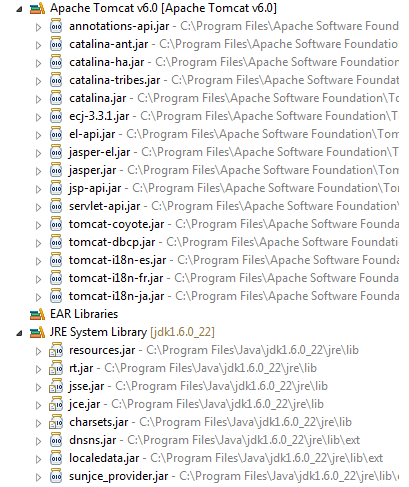The height and width of the screenshot is (487, 409).
Task: Select the 'annotations-api.jar' entry text
Action: tap(119, 27)
